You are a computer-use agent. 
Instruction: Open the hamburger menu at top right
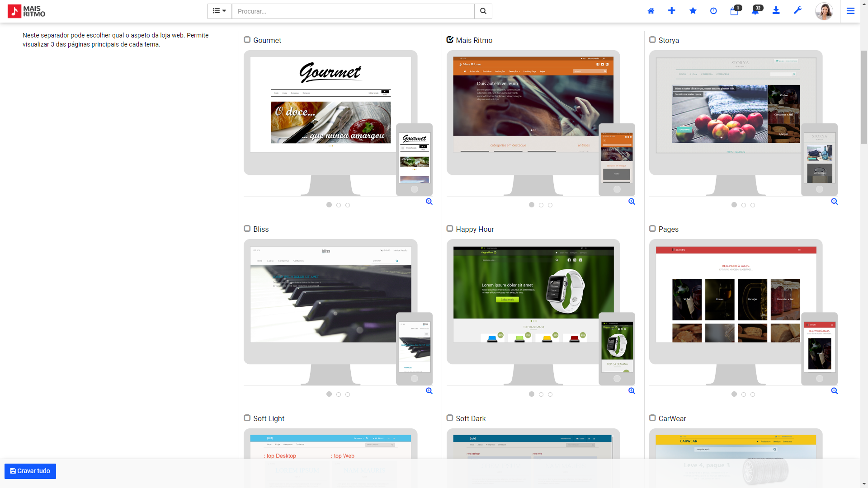(x=850, y=11)
